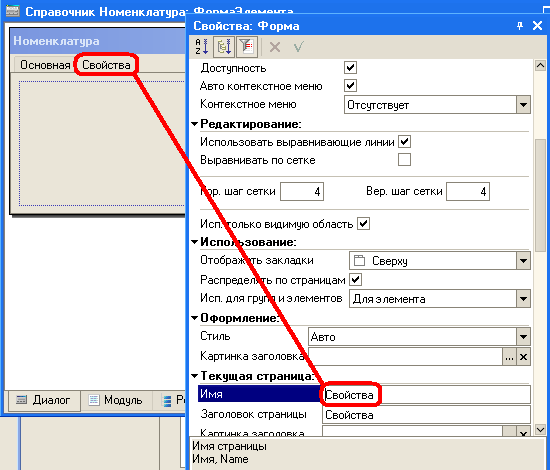Click the cancel X icon in toolbar
The width and height of the screenshot is (550, 470).
[x=275, y=47]
